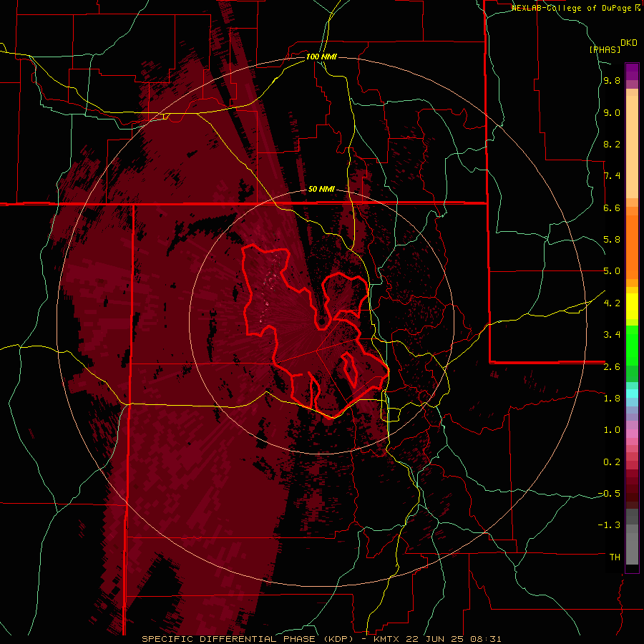Pick the orange color bar segment
644x644 pixels.
(x=632, y=248)
